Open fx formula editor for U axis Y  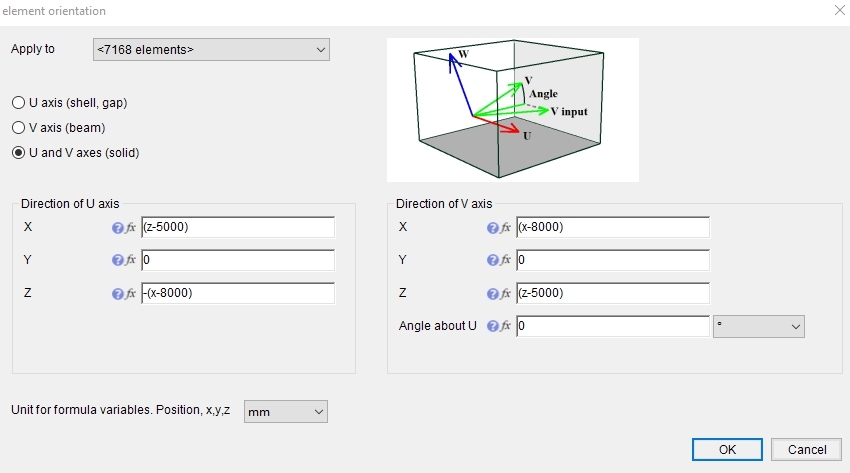point(131,261)
